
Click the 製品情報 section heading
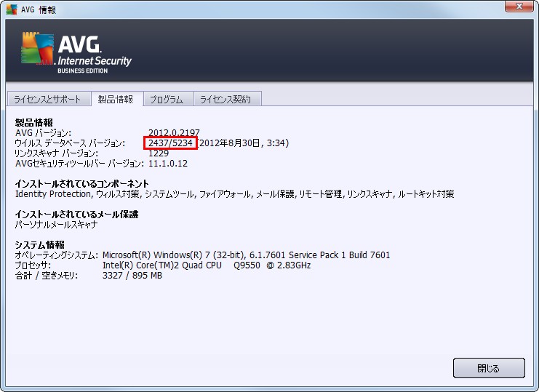point(33,122)
